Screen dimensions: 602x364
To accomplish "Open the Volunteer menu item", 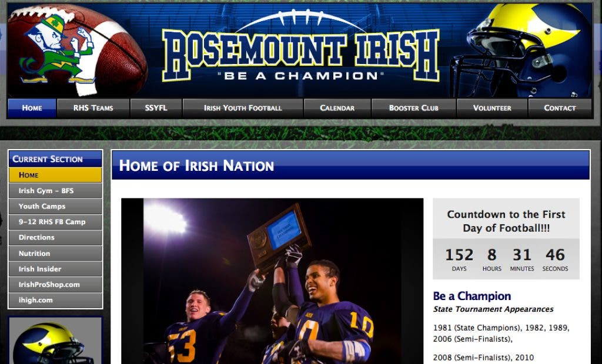I will click(492, 108).
